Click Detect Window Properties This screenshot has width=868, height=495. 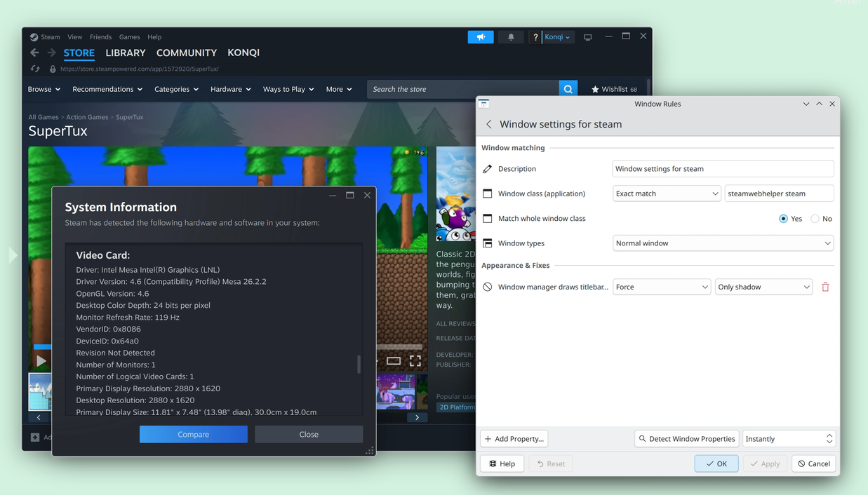(687, 439)
